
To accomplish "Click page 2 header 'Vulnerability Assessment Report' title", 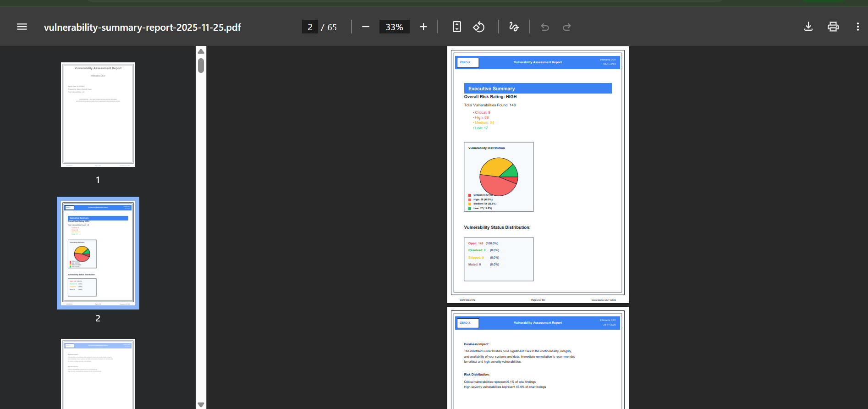I will pyautogui.click(x=538, y=62).
